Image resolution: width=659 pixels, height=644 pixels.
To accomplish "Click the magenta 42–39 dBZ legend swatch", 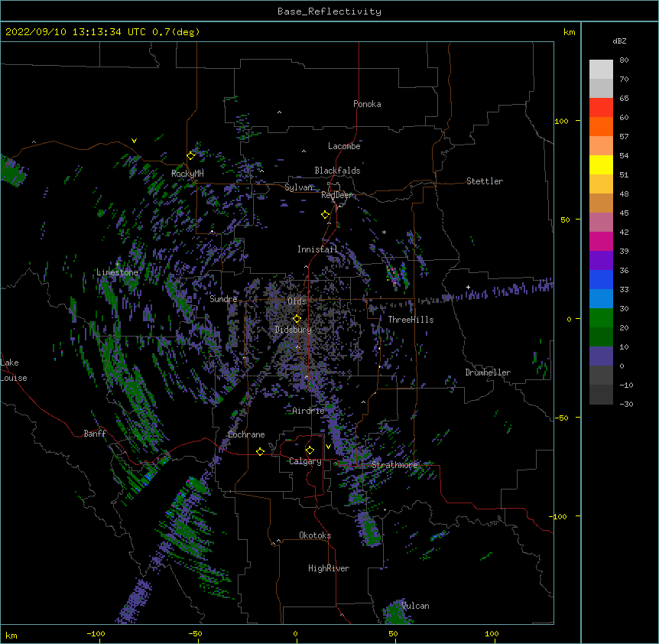I will coord(601,242).
